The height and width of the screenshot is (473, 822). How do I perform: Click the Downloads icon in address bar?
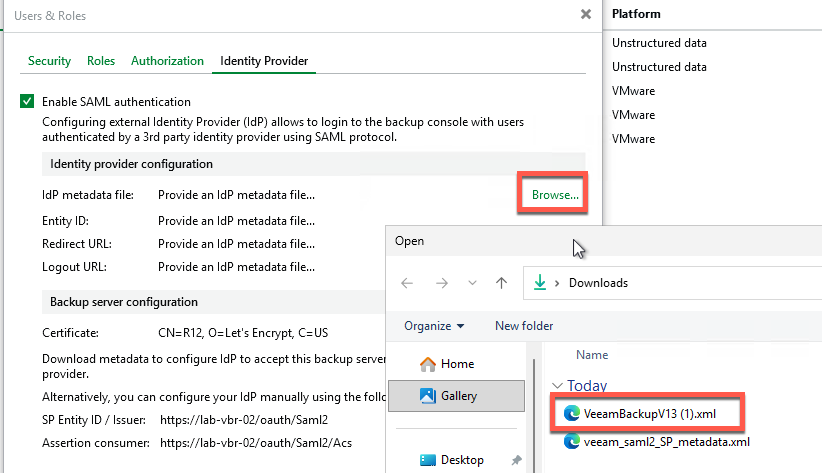pos(541,283)
